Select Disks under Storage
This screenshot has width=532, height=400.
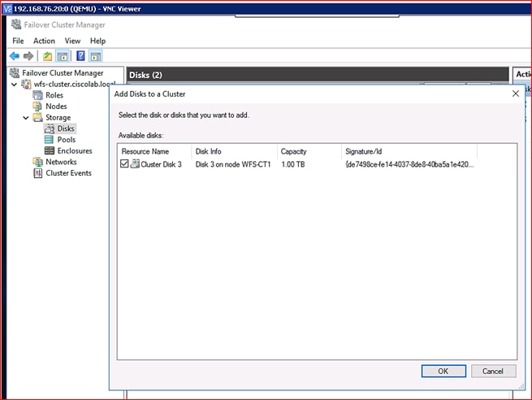(x=66, y=128)
